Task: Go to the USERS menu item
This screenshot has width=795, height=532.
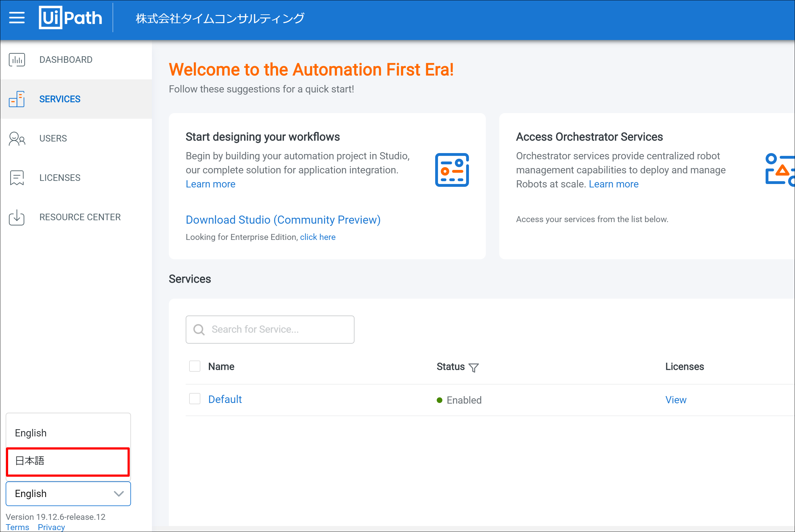Action: (x=53, y=138)
